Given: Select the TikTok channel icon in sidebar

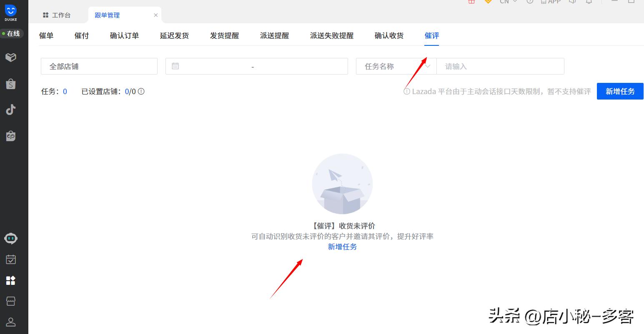Looking at the screenshot, I should click(10, 110).
